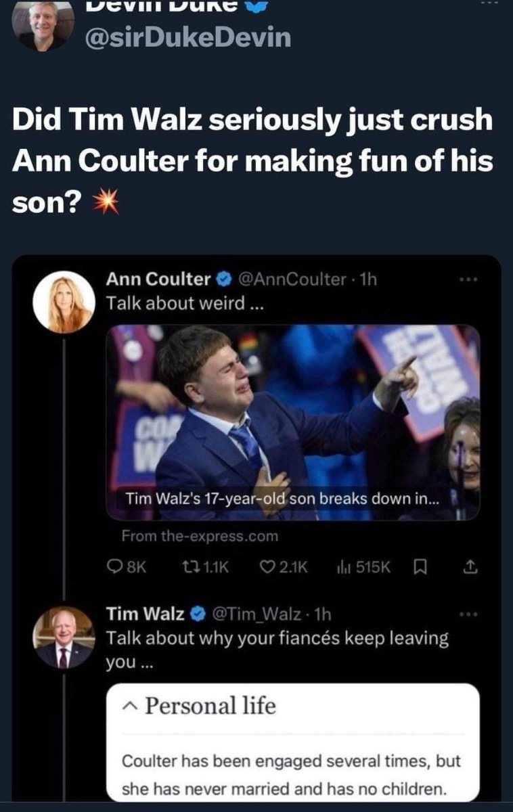The image size is (513, 812).
Task: Collapse the Personal life section chevron
Action: click(x=129, y=706)
